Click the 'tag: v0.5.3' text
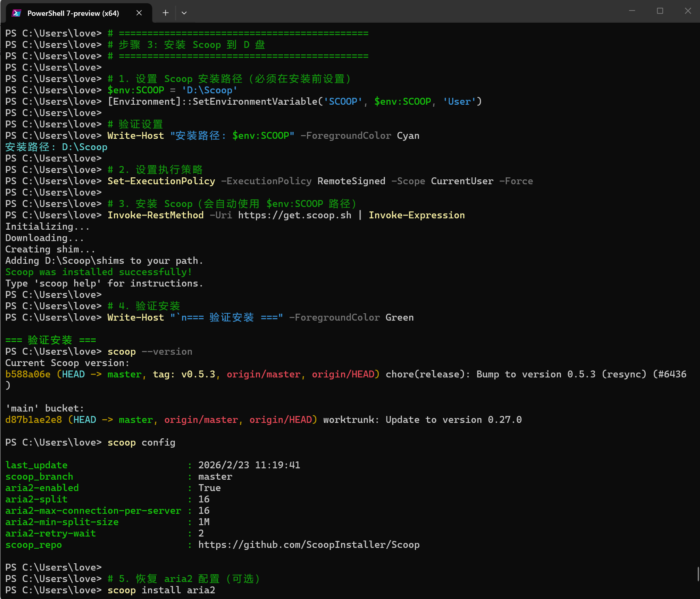The height and width of the screenshot is (599, 700). pyautogui.click(x=184, y=374)
